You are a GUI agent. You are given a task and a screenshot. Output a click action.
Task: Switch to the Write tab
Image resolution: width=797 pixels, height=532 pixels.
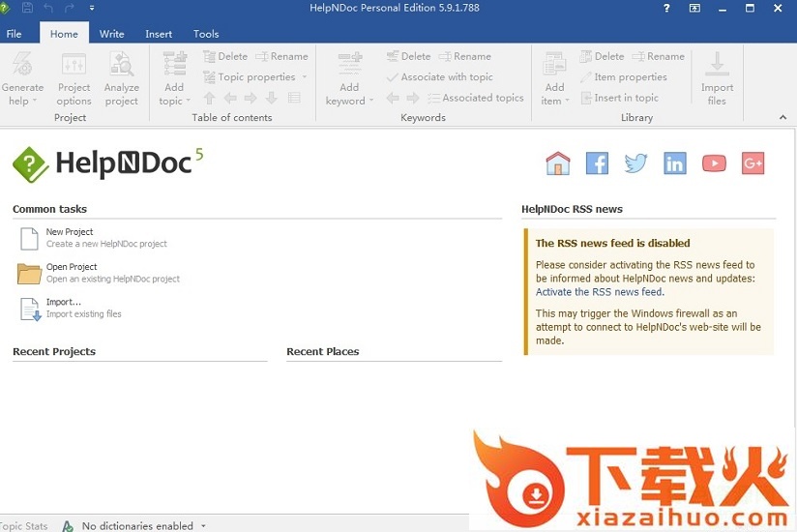tap(112, 34)
